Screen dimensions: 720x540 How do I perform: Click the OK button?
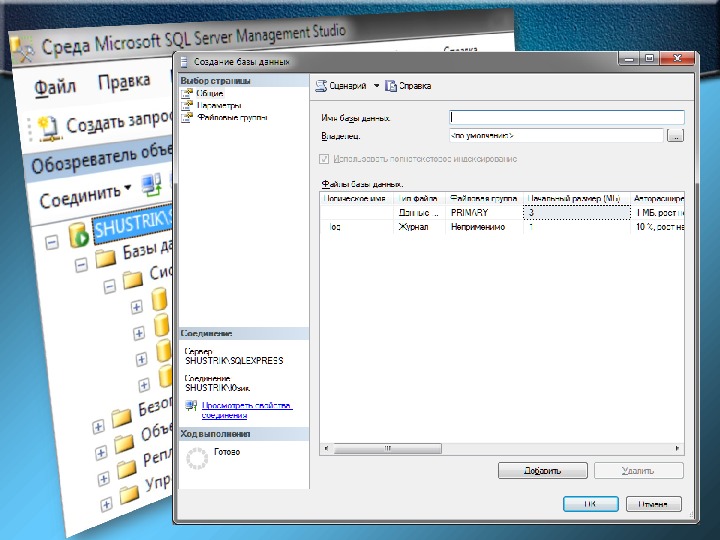coord(591,504)
